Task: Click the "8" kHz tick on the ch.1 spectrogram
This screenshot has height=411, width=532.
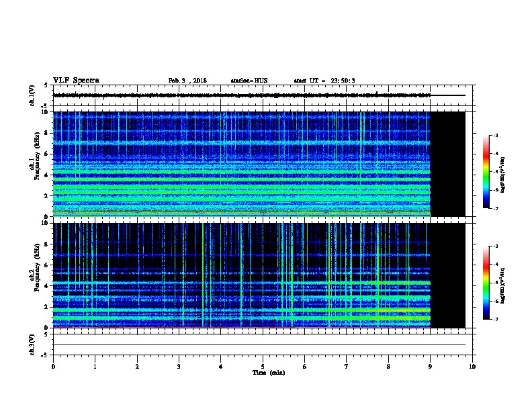Action: pos(46,133)
